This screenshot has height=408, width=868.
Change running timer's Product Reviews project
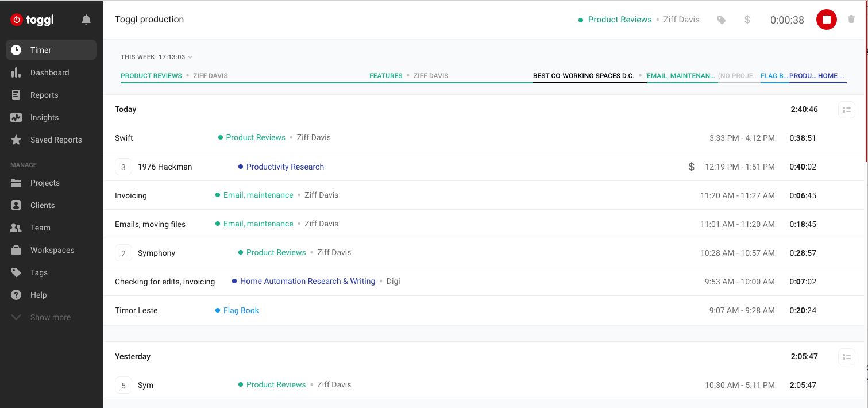[615, 20]
